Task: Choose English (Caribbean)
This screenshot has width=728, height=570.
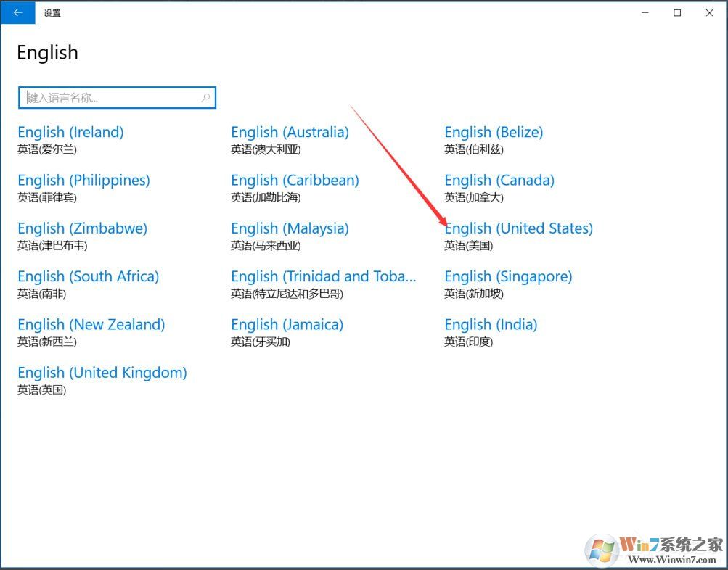Action: click(x=295, y=181)
